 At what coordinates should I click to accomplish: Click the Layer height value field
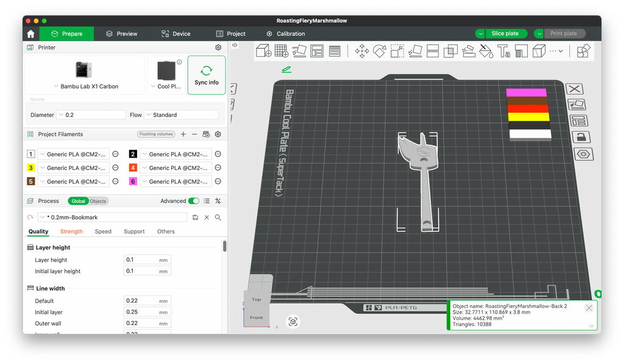(147, 260)
